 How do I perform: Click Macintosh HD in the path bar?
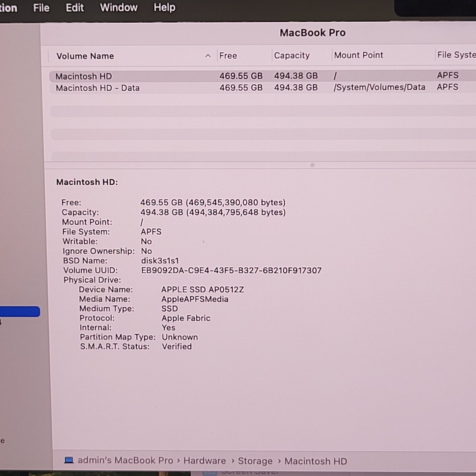tap(316, 462)
